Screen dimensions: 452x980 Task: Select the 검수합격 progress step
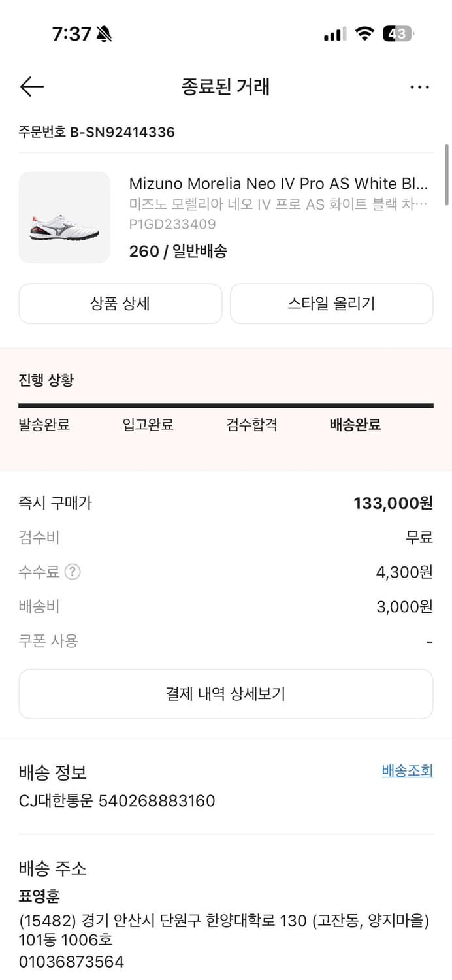(x=251, y=425)
